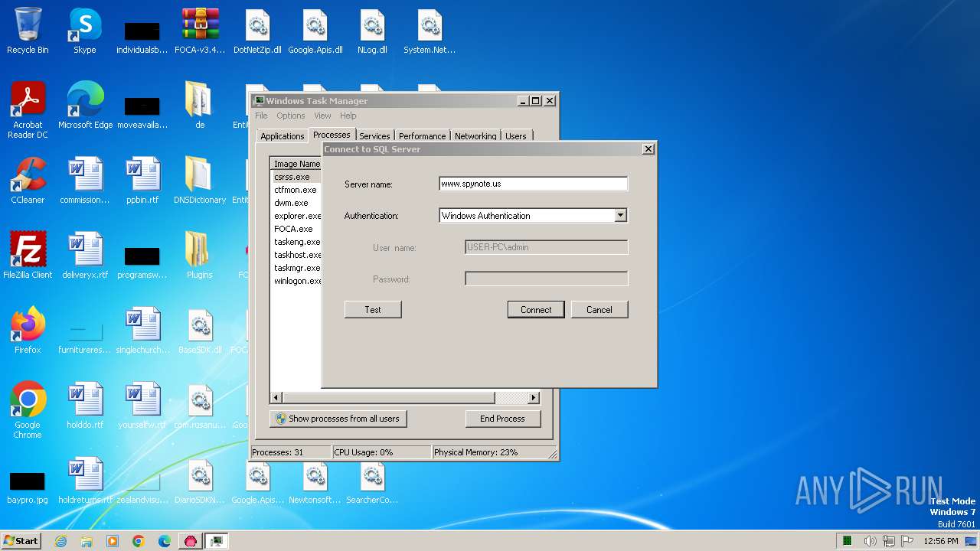Click the clock showing 12:56 PM
980x551 pixels.
[x=941, y=541]
